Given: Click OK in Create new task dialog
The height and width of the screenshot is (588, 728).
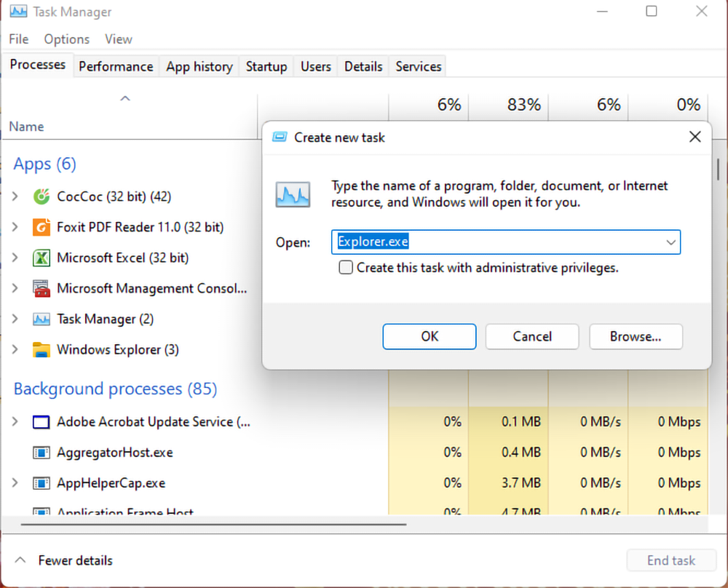Looking at the screenshot, I should coord(430,336).
